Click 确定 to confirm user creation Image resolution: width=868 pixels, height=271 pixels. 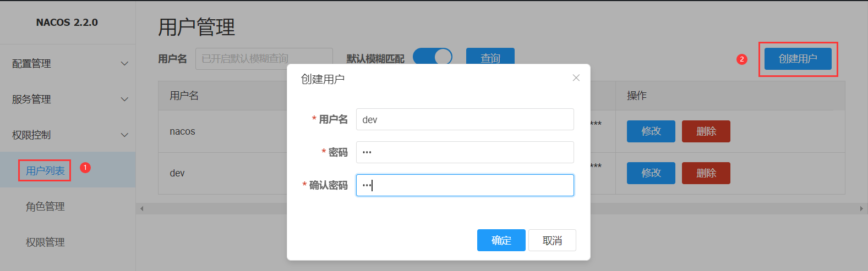pyautogui.click(x=501, y=240)
